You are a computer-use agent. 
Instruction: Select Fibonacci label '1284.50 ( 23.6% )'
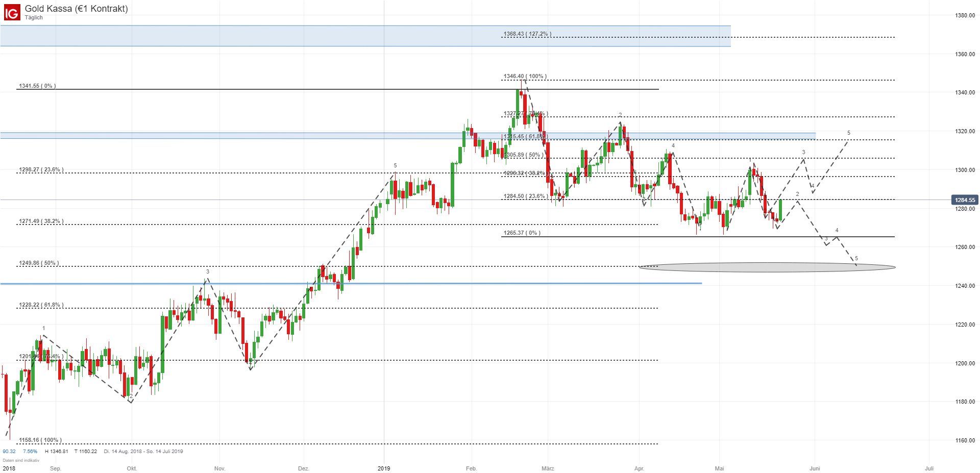point(526,196)
